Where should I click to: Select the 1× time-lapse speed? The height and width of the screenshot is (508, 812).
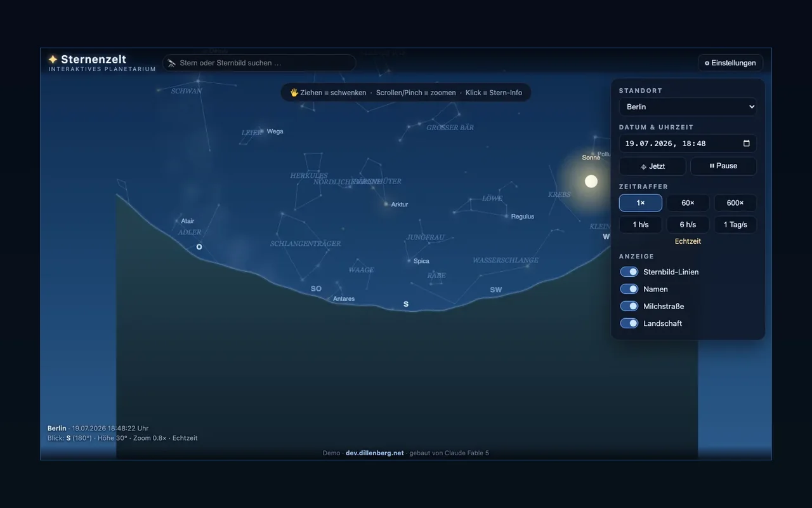[x=641, y=203]
